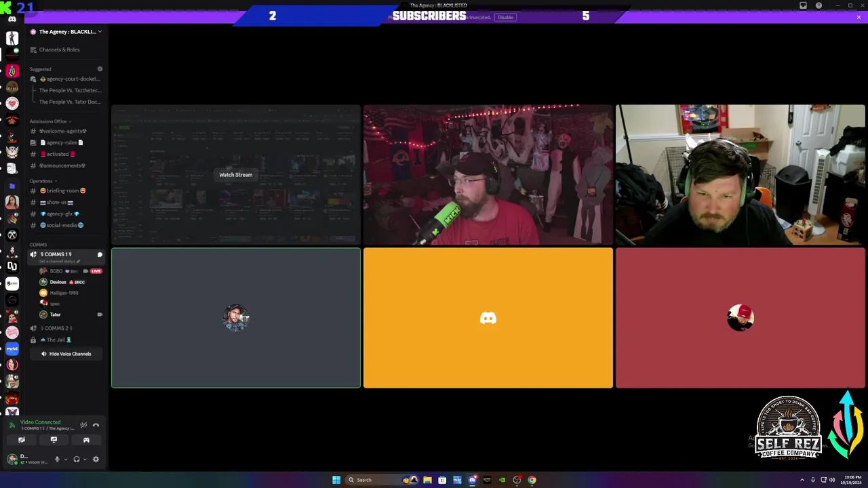The width and height of the screenshot is (868, 488).
Task: Open own user profile panel at bottom left
Action: click(x=27, y=459)
